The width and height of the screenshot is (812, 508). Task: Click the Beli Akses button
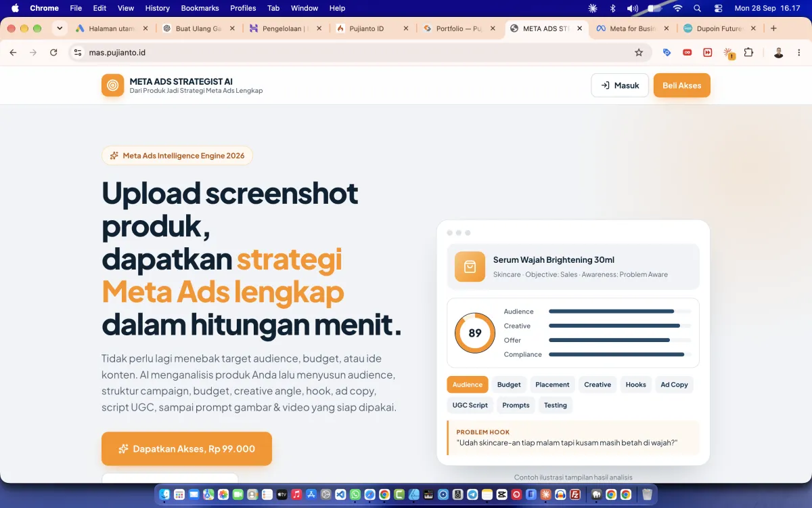[x=682, y=85]
